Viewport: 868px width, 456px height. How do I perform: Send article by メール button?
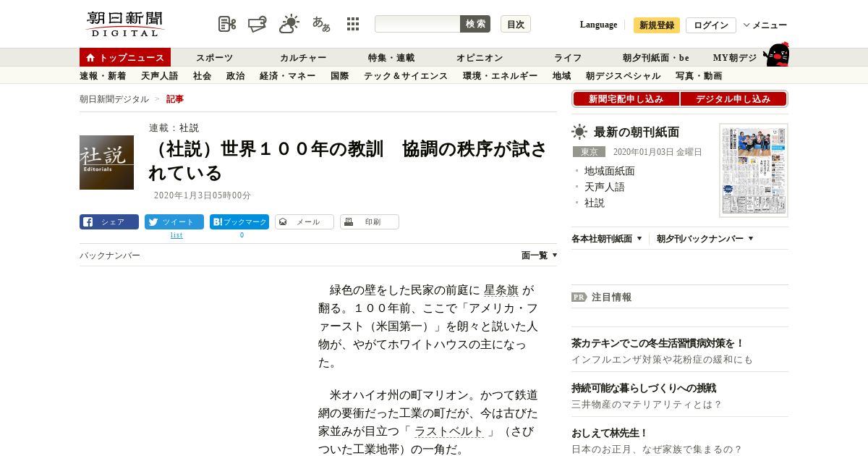(305, 222)
